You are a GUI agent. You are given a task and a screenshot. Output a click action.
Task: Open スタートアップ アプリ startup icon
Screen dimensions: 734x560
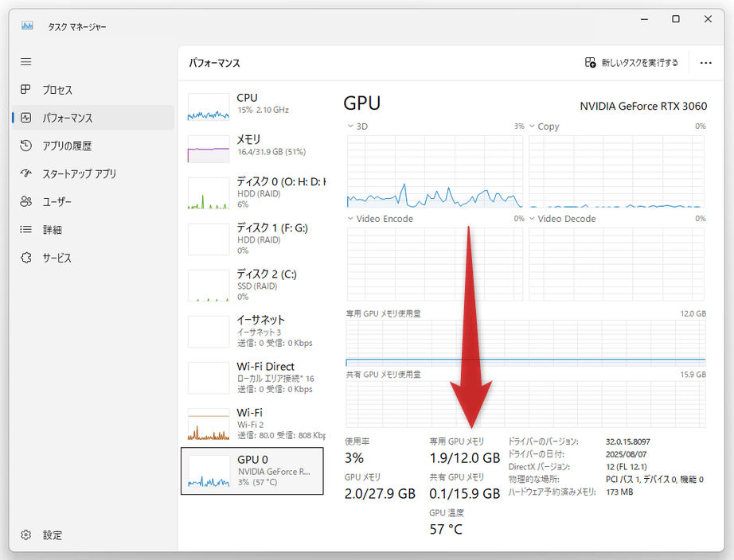pos(25,173)
